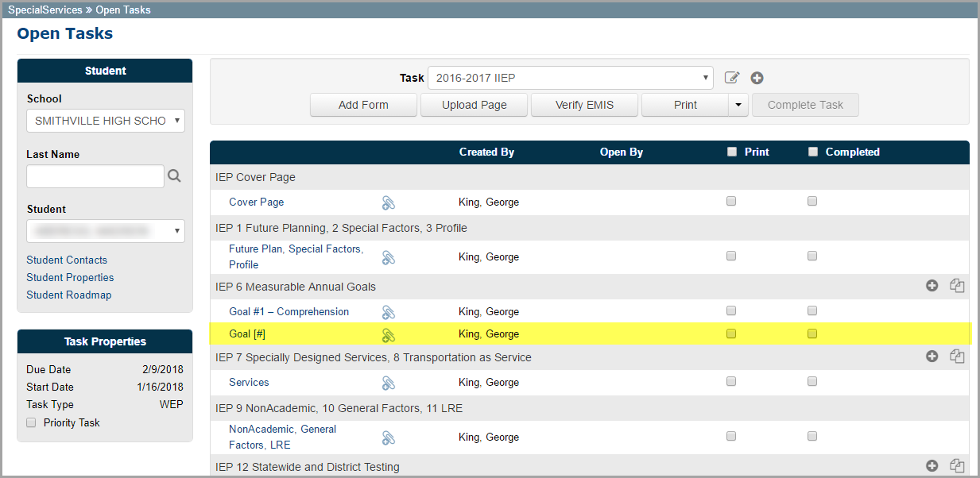The width and height of the screenshot is (980, 478).
Task: Click the Open By column header
Action: pos(622,152)
